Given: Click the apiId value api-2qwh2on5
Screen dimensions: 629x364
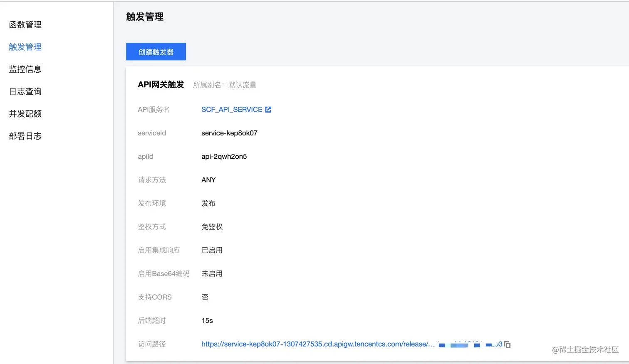Looking at the screenshot, I should pos(224,156).
